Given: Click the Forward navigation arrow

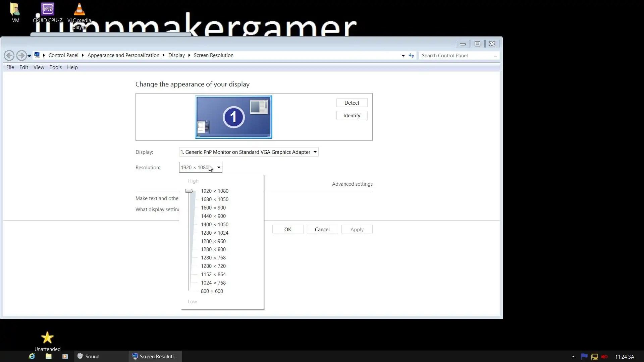Looking at the screenshot, I should pyautogui.click(x=21, y=55).
